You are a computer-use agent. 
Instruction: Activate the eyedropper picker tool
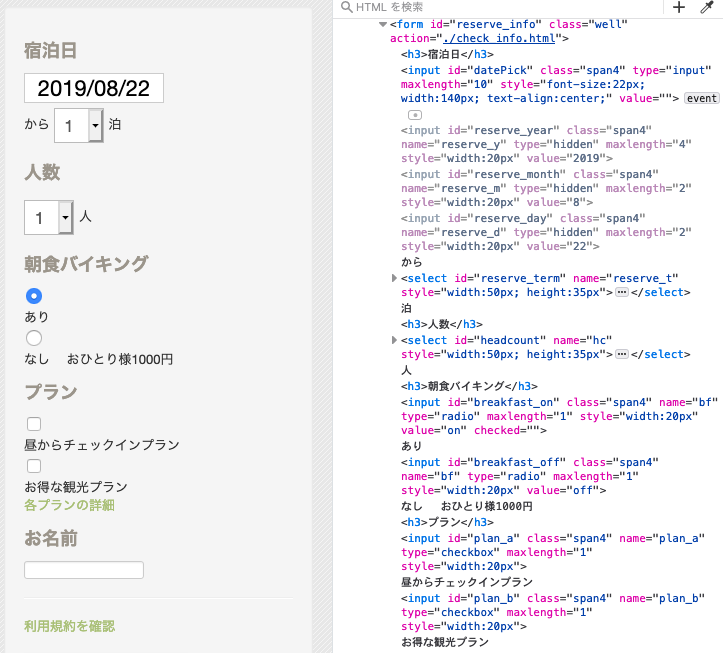tap(707, 7)
